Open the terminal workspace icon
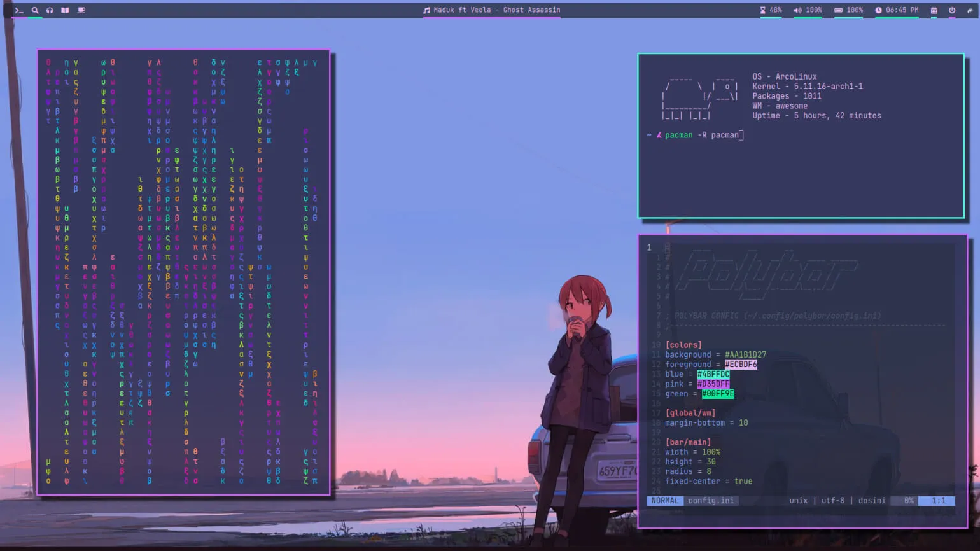Image resolution: width=980 pixels, height=551 pixels. (19, 10)
